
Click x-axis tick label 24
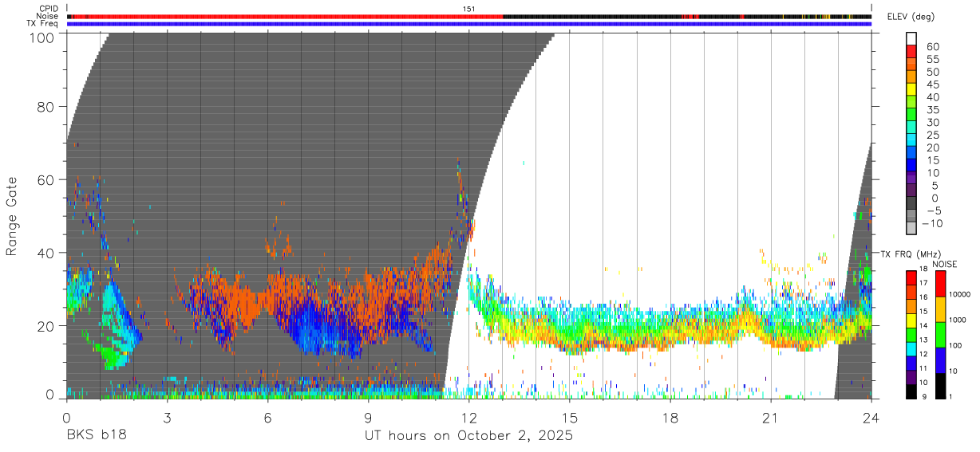coord(871,417)
